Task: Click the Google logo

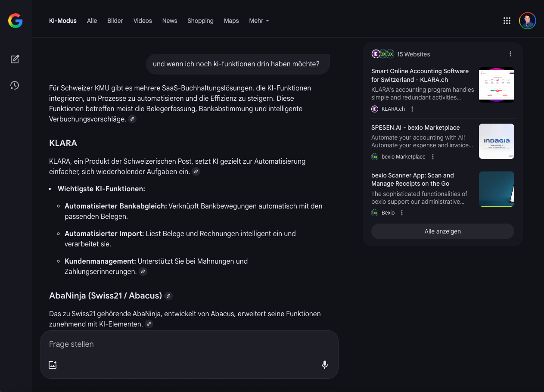Action: (x=15, y=21)
